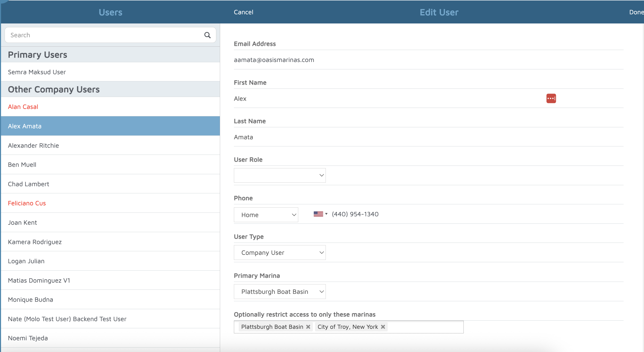Select Alan Casal from the user list

pyautogui.click(x=23, y=107)
